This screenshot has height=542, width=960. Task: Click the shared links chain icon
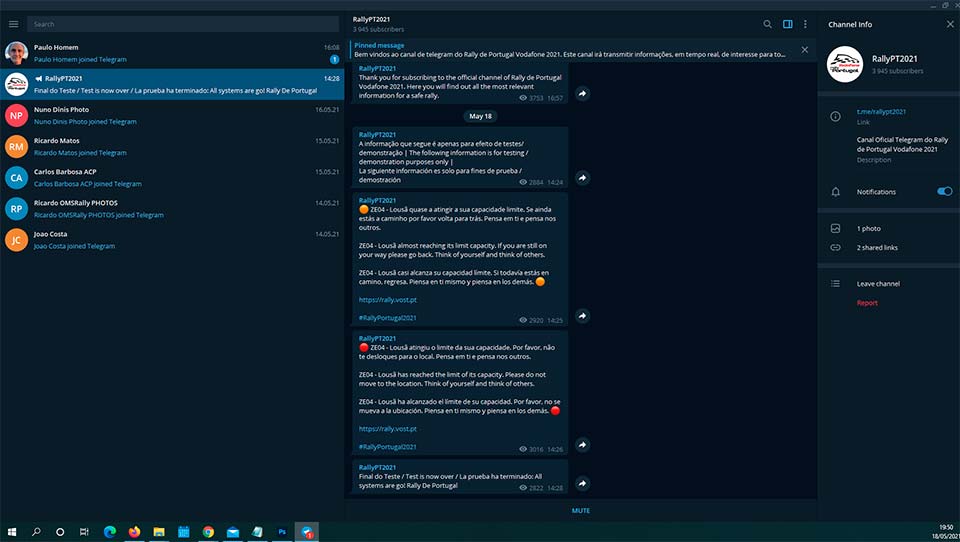835,247
